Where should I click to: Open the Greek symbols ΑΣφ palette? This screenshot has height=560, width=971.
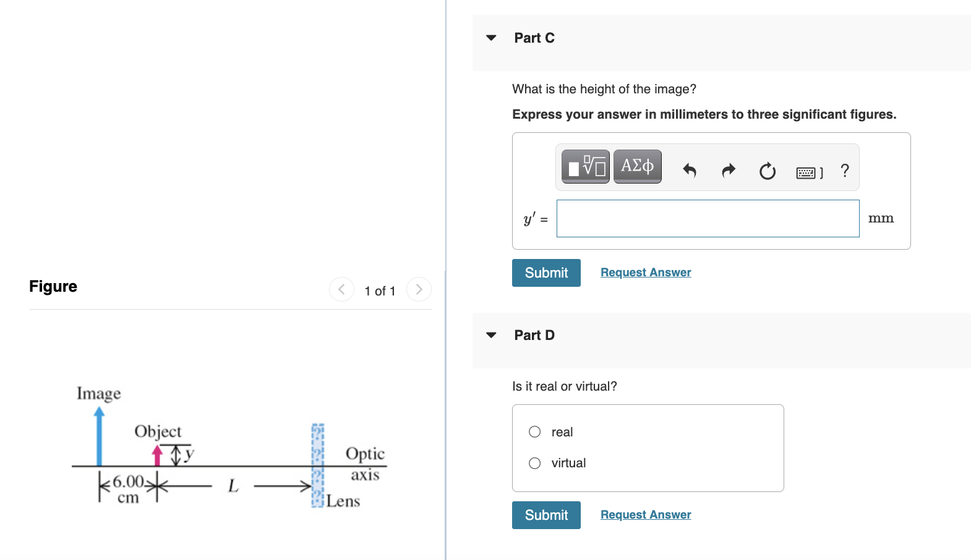637,166
